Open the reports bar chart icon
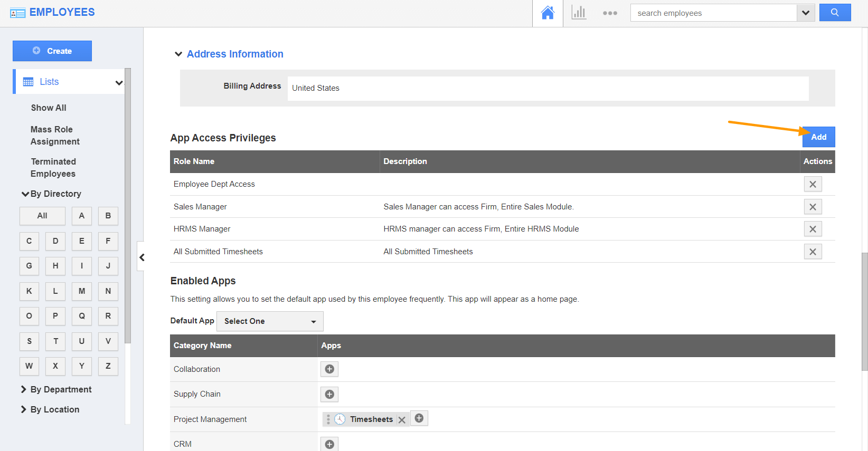This screenshot has height=451, width=868. click(x=579, y=13)
